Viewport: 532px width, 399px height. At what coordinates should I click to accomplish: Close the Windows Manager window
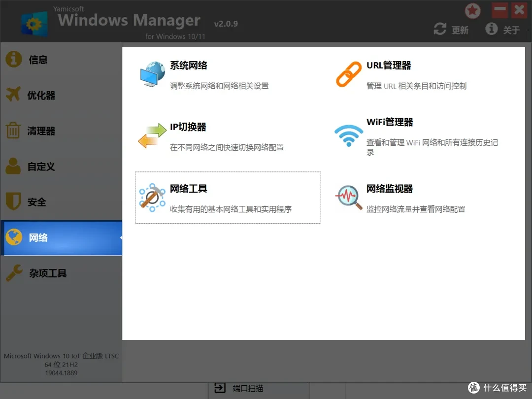pos(520,10)
